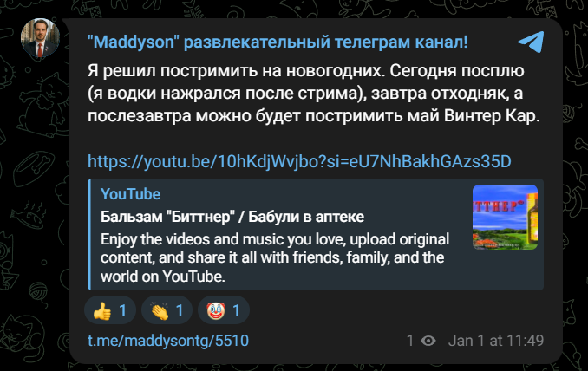The image size is (588, 371).
Task: Click the YouTube preview description text
Action: coord(275,257)
